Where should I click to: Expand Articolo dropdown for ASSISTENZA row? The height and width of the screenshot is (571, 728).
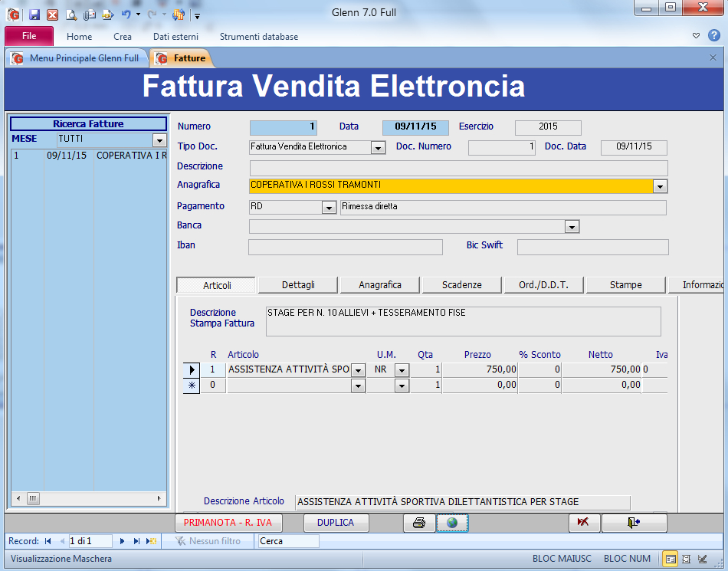point(358,370)
